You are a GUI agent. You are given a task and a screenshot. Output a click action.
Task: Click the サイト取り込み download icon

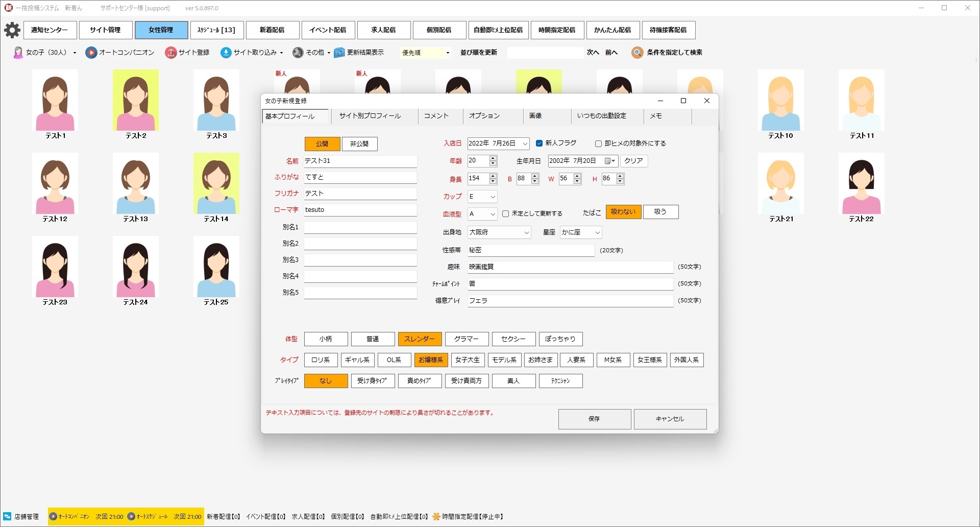click(x=226, y=53)
